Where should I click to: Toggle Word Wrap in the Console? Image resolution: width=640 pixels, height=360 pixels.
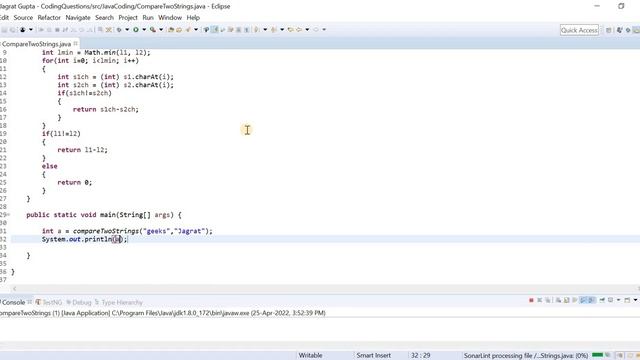tap(575, 300)
